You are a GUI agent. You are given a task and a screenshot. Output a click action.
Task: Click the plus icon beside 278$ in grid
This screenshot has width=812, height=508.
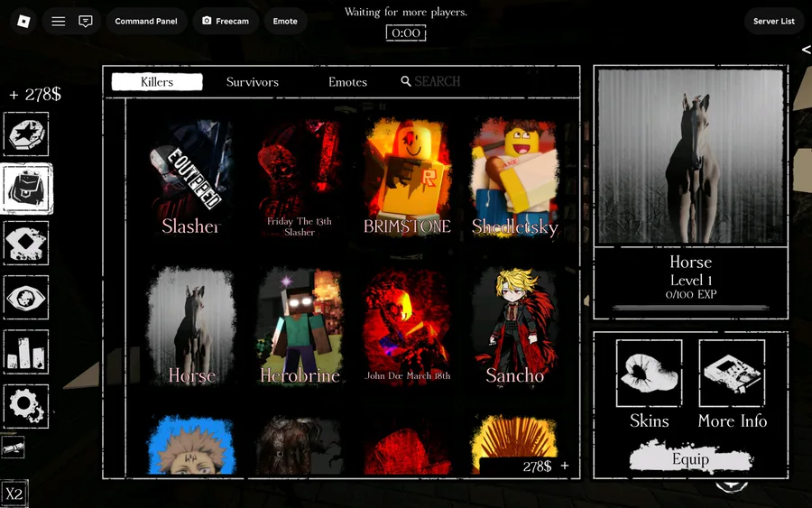pos(565,466)
